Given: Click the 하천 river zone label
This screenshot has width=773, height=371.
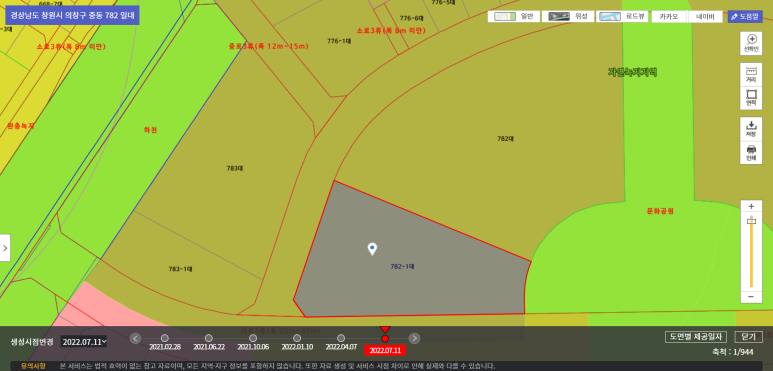Looking at the screenshot, I should 150,130.
